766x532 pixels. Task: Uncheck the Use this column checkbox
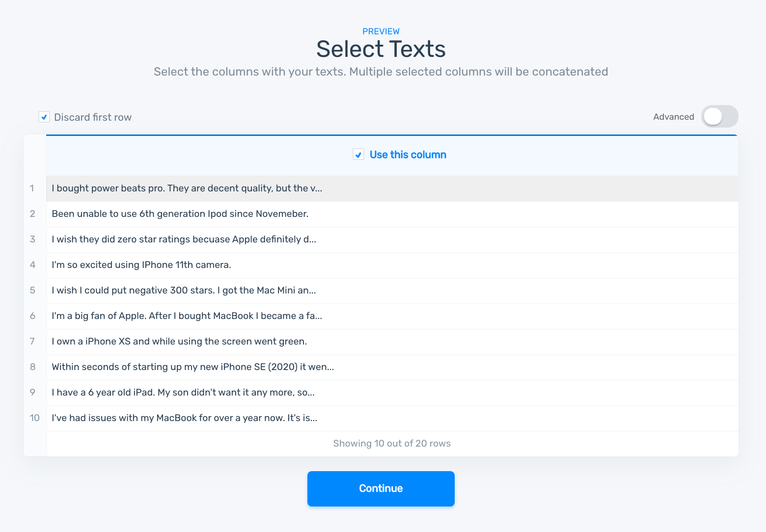358,155
